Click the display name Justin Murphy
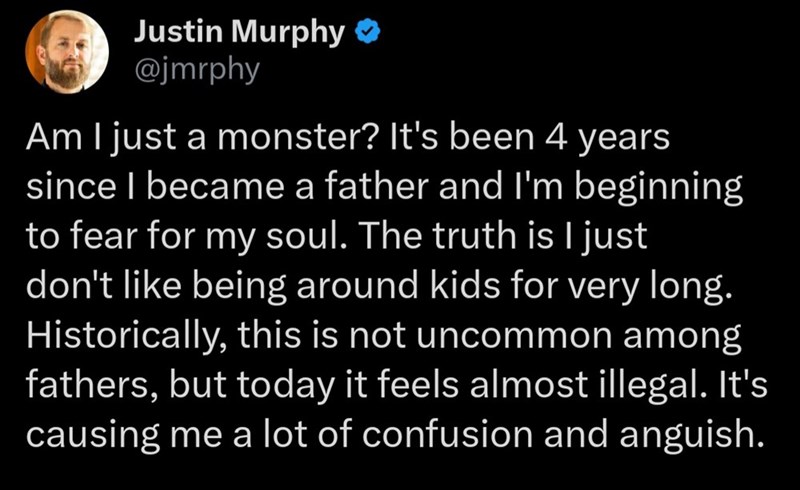This screenshot has height=490, width=800. [240, 32]
